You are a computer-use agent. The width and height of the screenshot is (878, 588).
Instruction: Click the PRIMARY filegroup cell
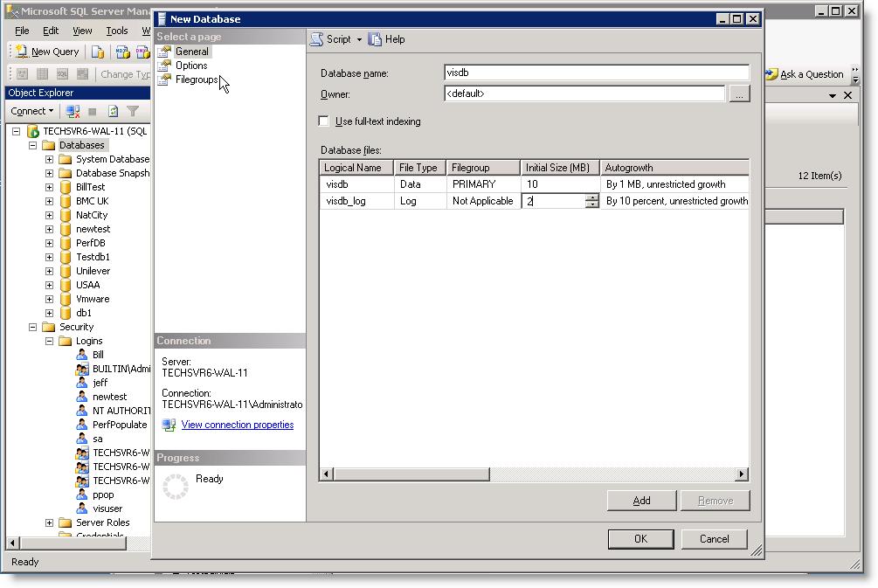click(483, 184)
